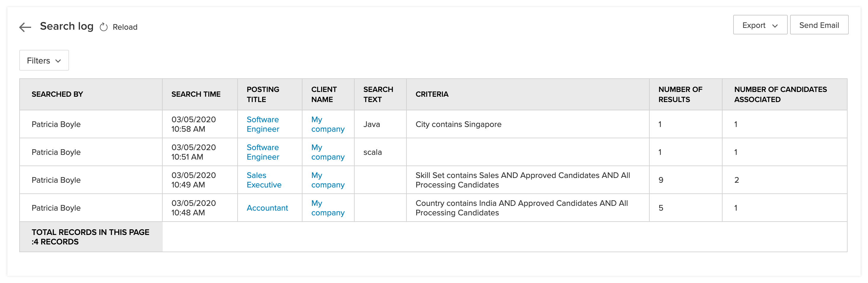
Task: Click the Reload text label
Action: tap(125, 27)
